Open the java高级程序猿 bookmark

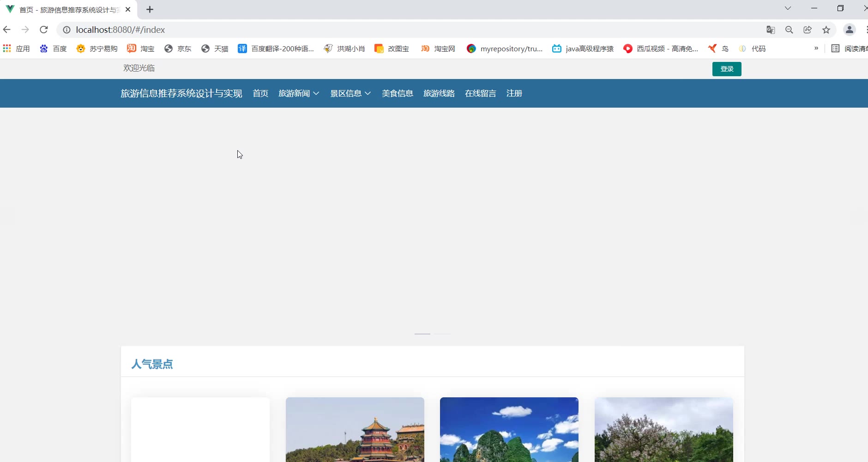583,49
